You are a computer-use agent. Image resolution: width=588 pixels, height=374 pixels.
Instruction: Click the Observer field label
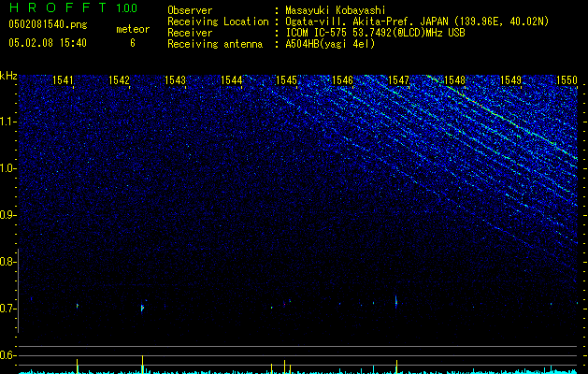click(190, 10)
